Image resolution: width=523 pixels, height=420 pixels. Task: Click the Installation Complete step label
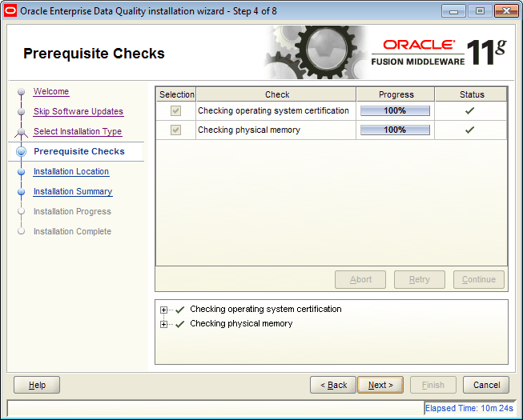[72, 231]
